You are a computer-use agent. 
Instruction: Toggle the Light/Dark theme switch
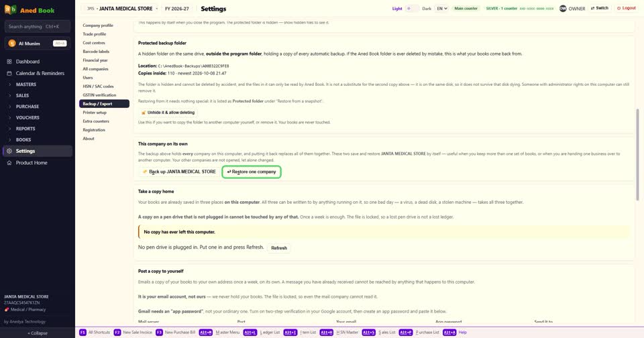pyautogui.click(x=412, y=8)
